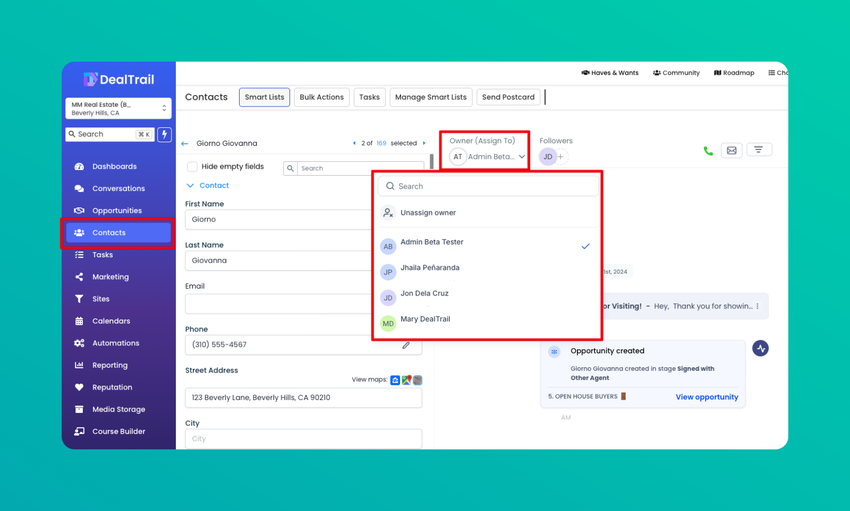Click the sidebar Search field
The image size is (850, 511).
click(110, 134)
